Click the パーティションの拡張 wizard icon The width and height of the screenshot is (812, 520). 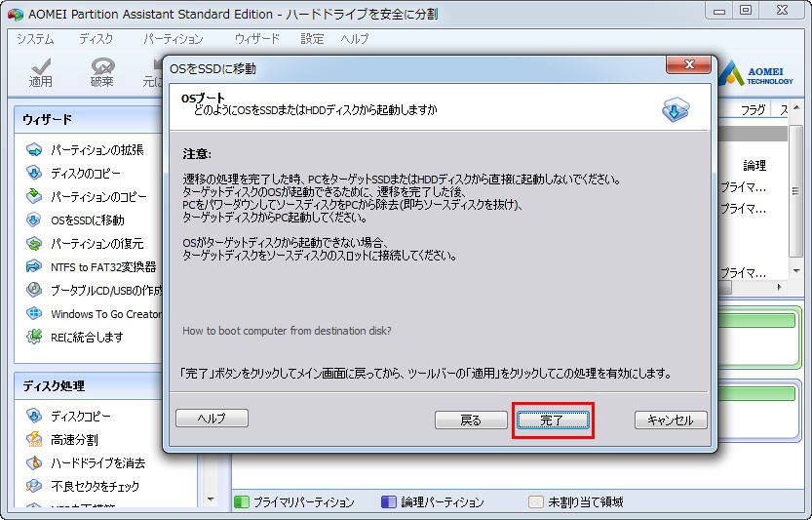tap(34, 150)
